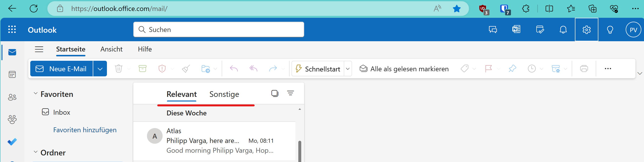Open the notifications bell
This screenshot has width=644, height=162.
tap(563, 30)
